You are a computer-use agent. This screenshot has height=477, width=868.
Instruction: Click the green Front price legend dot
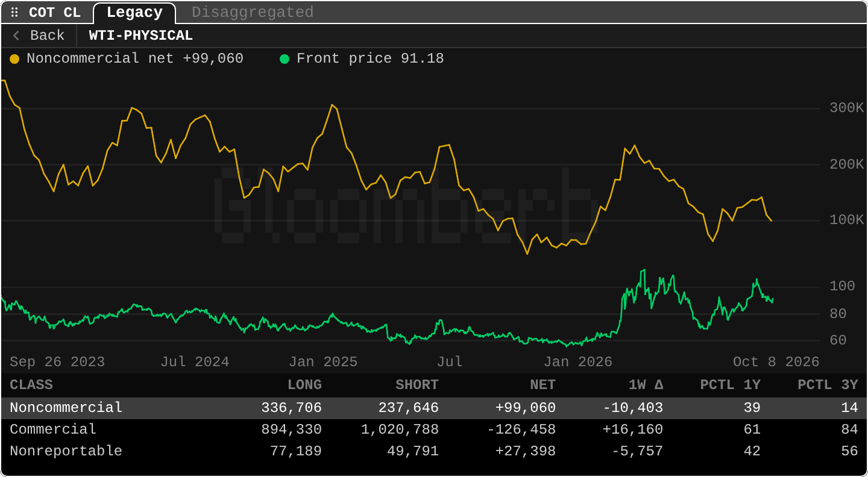(x=285, y=59)
